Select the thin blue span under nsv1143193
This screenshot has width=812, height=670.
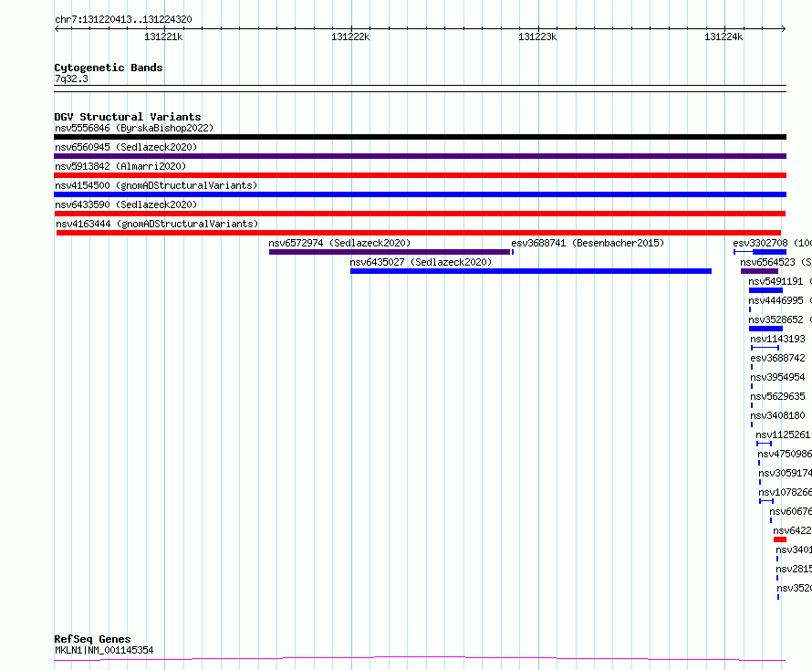click(765, 348)
